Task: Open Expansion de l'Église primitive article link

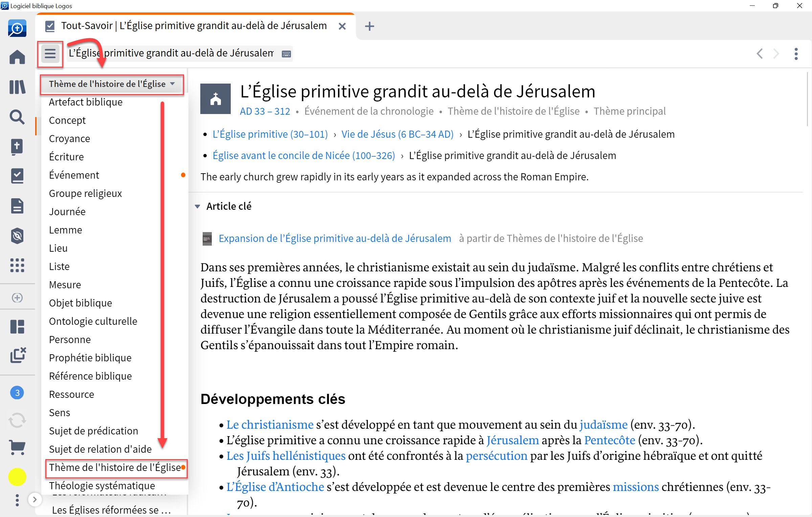Action: tap(335, 239)
